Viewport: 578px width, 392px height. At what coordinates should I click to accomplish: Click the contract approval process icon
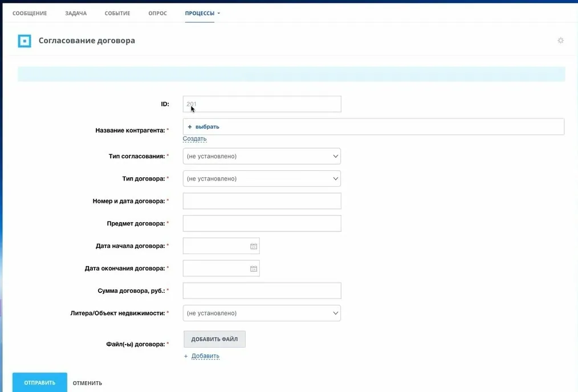click(25, 41)
